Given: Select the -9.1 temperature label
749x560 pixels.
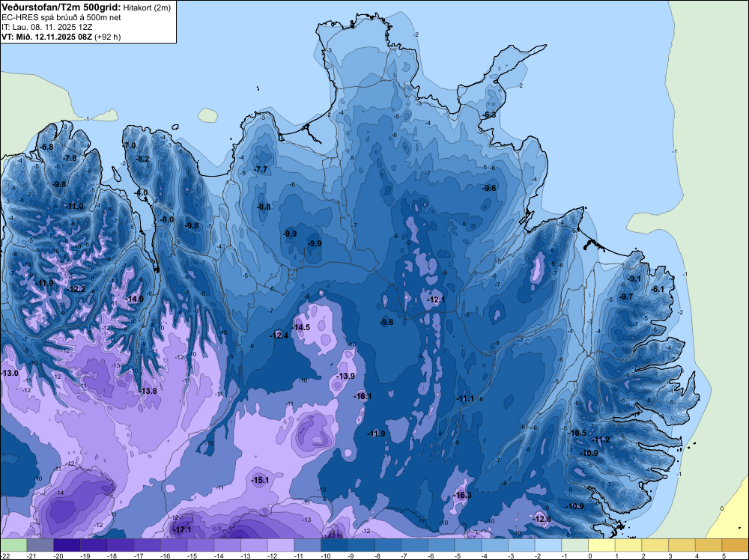Looking at the screenshot, I should (x=634, y=279).
